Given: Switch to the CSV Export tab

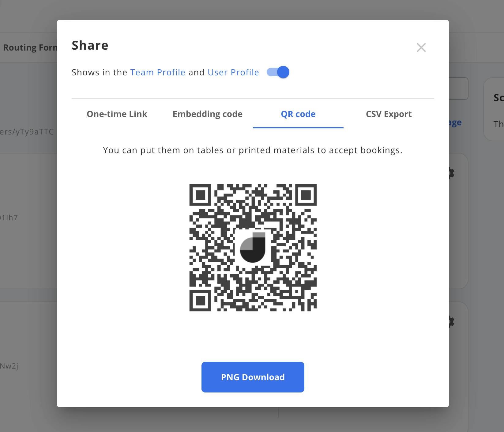Looking at the screenshot, I should click(389, 114).
